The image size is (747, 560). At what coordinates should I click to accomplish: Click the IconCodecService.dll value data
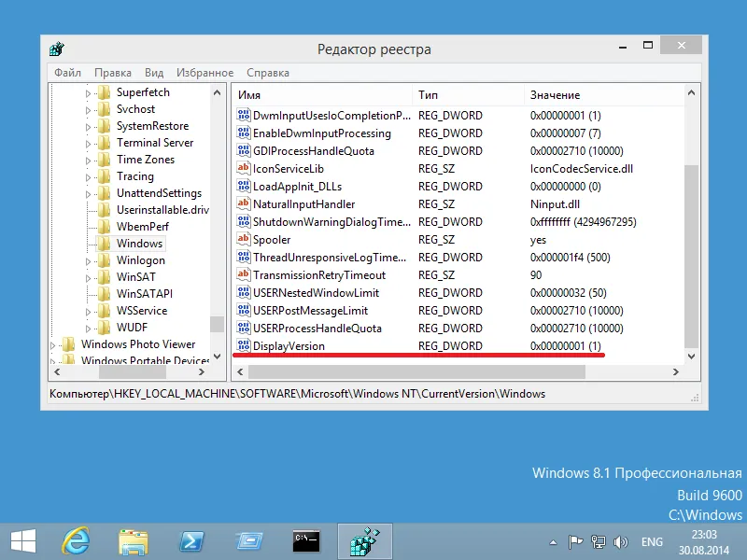[581, 169]
